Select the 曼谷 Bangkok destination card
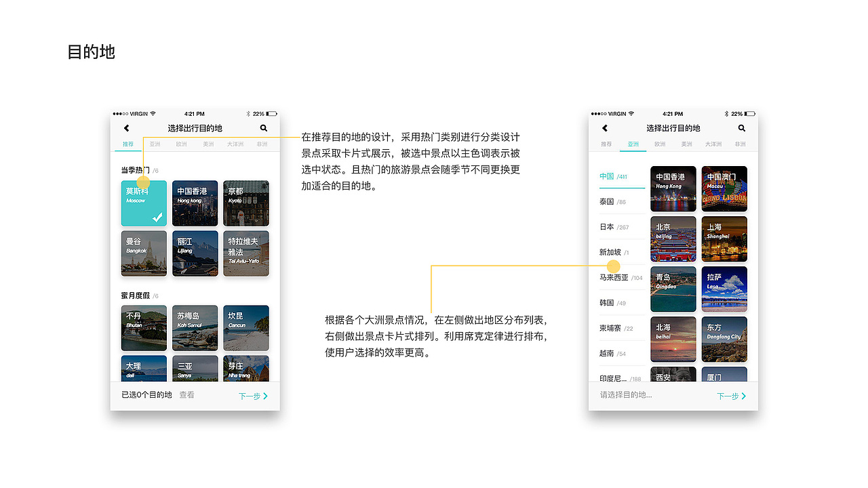868x488 pixels. point(143,253)
